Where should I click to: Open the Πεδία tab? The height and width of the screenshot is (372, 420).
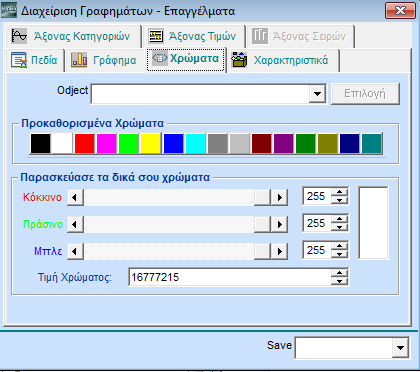34,60
